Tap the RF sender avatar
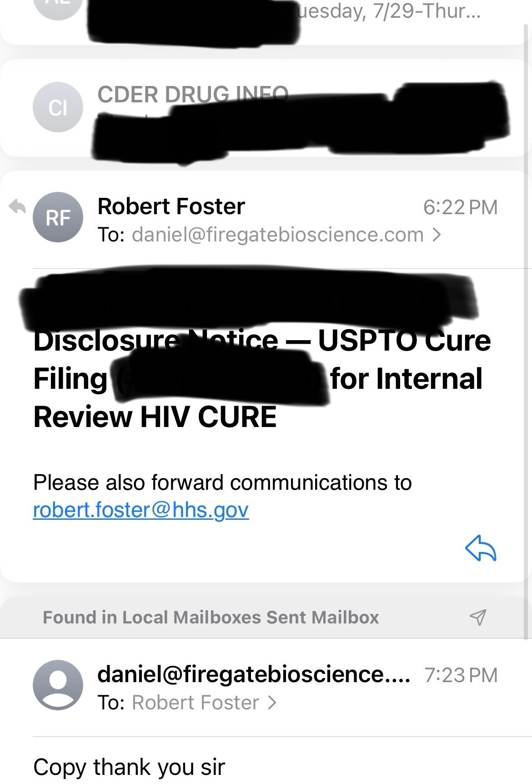Image resolution: width=532 pixels, height=784 pixels. (x=58, y=218)
